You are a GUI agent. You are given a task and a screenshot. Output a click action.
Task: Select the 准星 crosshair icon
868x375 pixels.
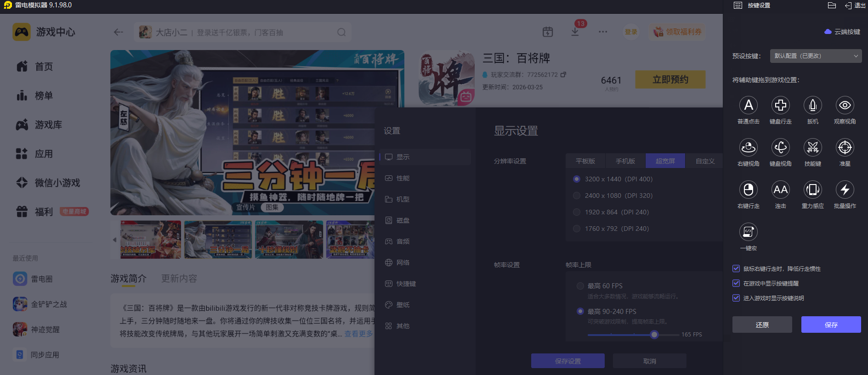click(x=845, y=148)
